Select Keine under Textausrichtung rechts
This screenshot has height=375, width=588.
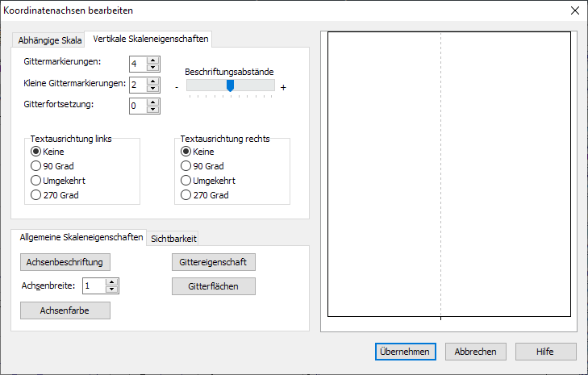click(186, 152)
